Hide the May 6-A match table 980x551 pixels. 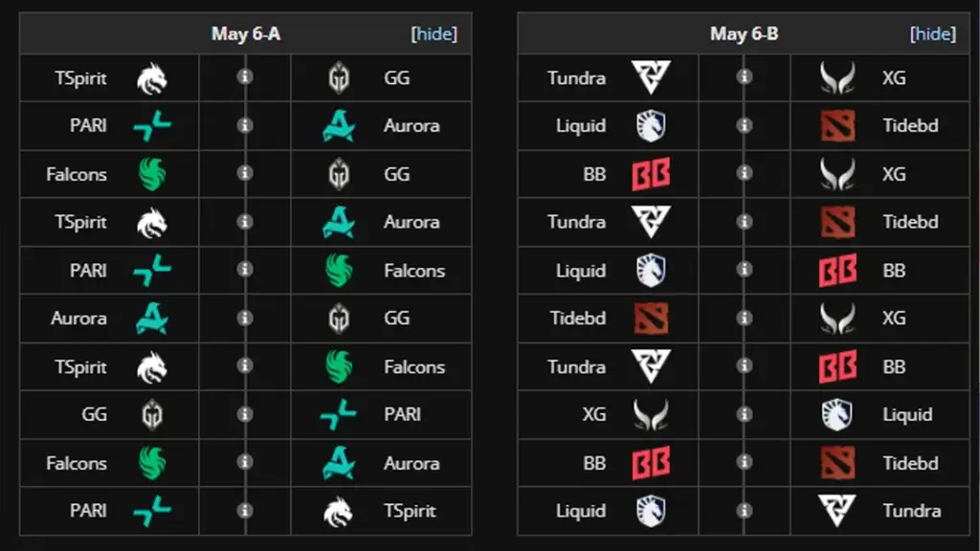(434, 33)
